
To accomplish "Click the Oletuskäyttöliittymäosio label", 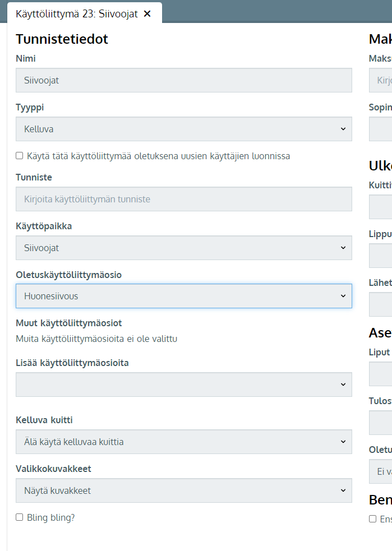I will [x=68, y=275].
